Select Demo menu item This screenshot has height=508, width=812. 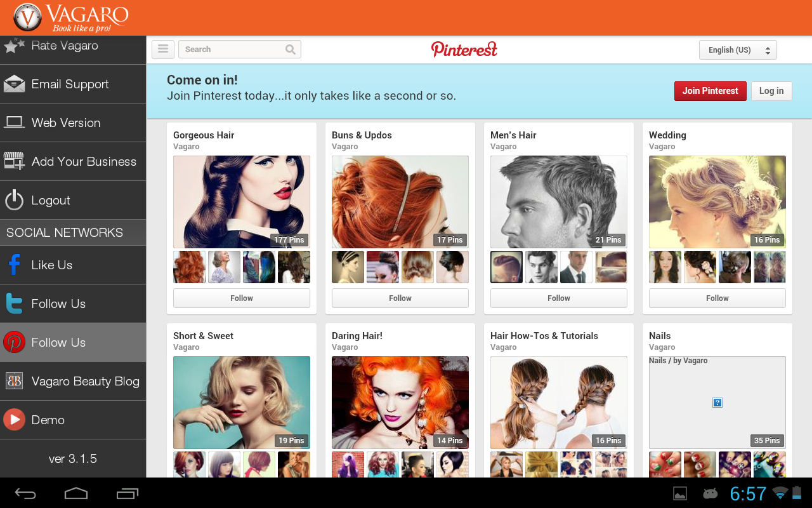coord(73,420)
